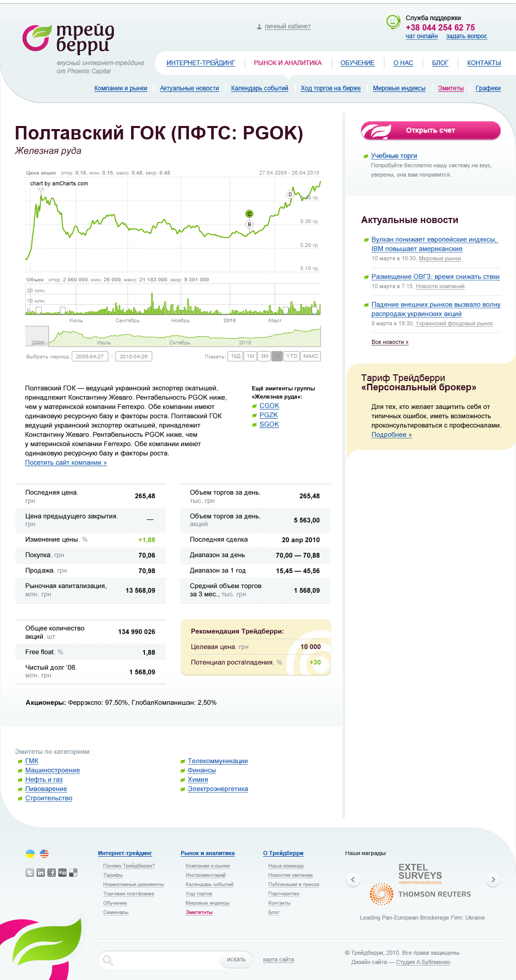Viewport: 516px width, 980px height.
Task: Open footer Тарифы link
Action: 113,875
